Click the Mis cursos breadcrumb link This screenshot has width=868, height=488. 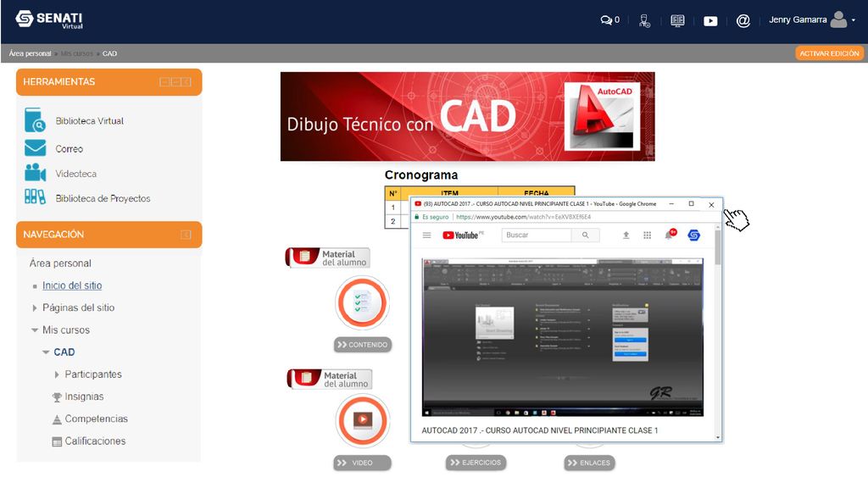pyautogui.click(x=77, y=53)
